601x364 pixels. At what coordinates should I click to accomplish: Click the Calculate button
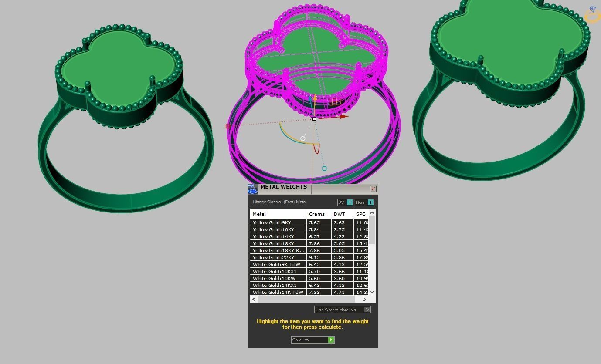click(312, 340)
